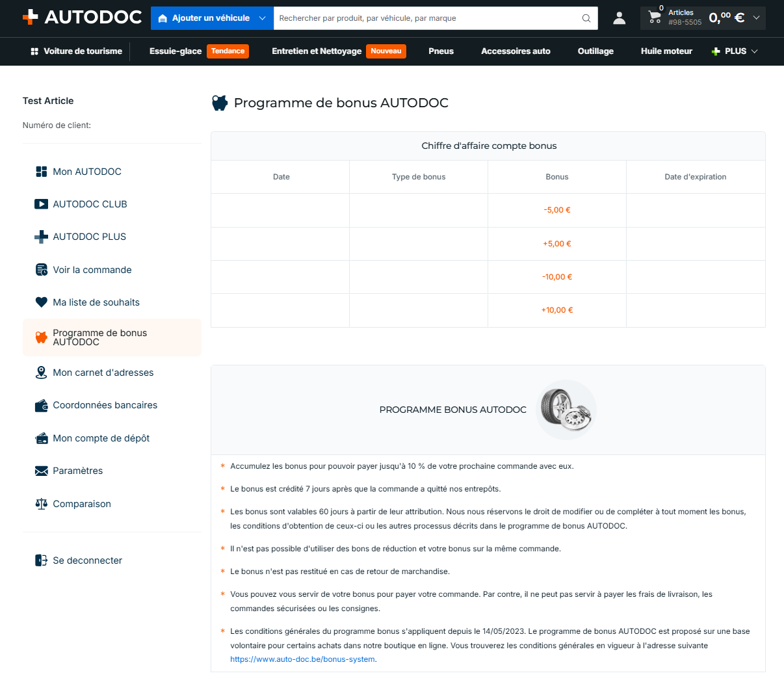Click the Date d'expiration column header
Image resolution: width=784 pixels, height=682 pixels.
pos(696,177)
